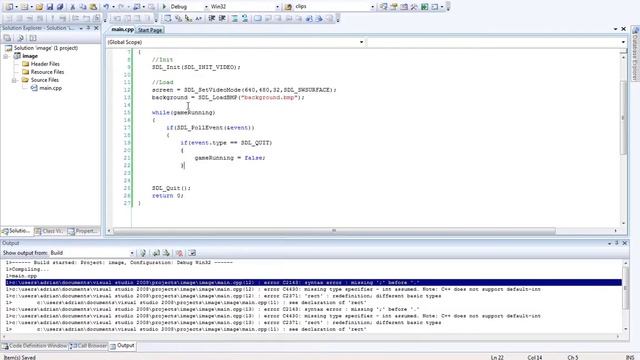Viewport: 640px width, 360px height.
Task: Click the highlighted error C2143 line in Output
Action: coord(313,282)
